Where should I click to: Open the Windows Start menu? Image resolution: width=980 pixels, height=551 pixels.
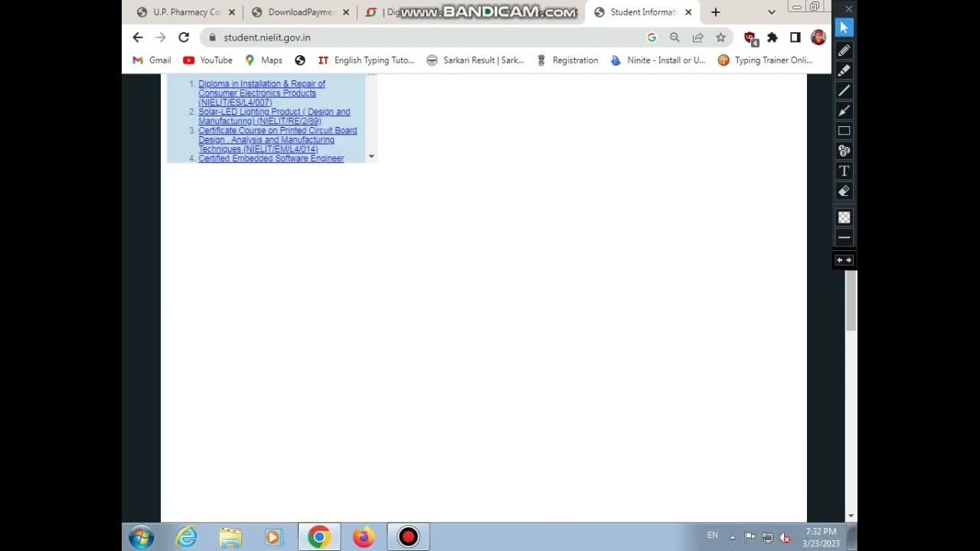[142, 537]
